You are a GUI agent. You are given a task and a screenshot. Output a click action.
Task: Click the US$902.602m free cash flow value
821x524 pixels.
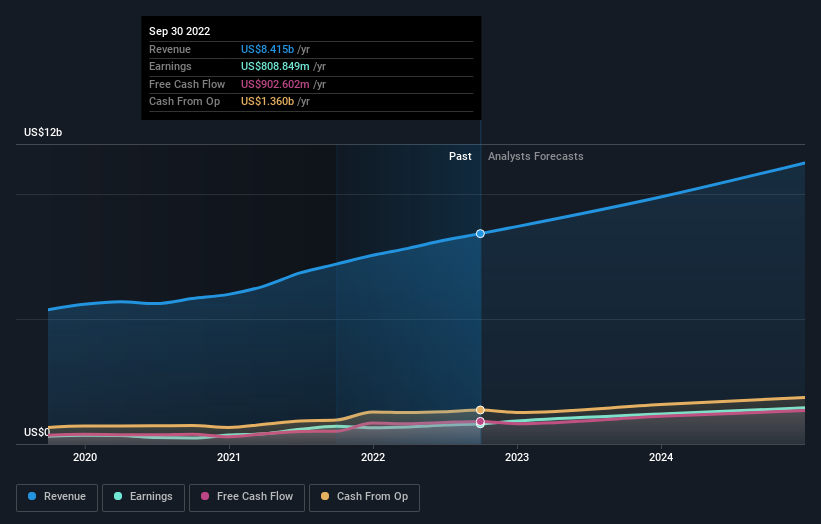tap(275, 84)
